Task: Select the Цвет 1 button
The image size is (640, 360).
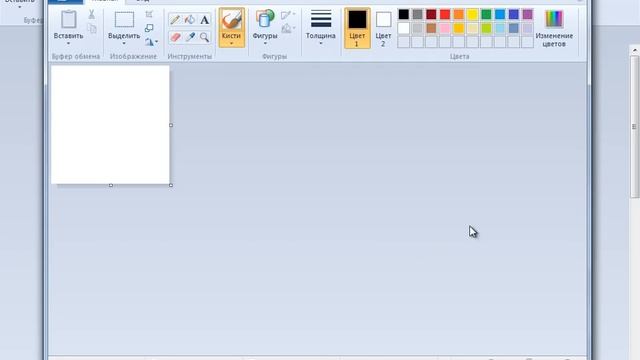Action: (357, 28)
